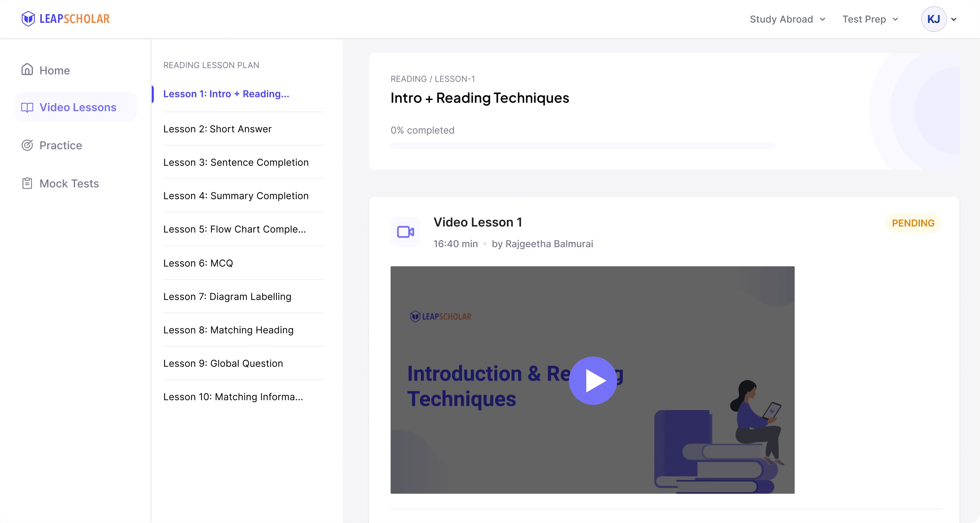The height and width of the screenshot is (523, 980).
Task: Open the KJ profile avatar
Action: [x=934, y=19]
